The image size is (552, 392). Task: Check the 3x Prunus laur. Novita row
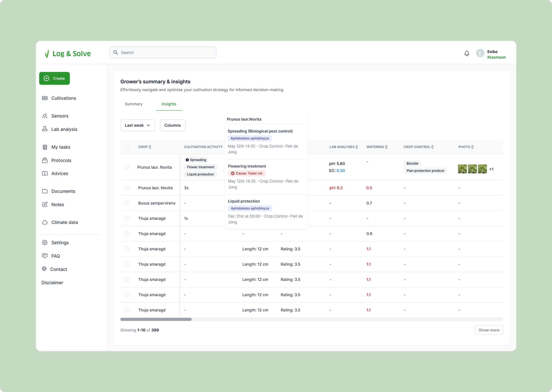(x=127, y=188)
